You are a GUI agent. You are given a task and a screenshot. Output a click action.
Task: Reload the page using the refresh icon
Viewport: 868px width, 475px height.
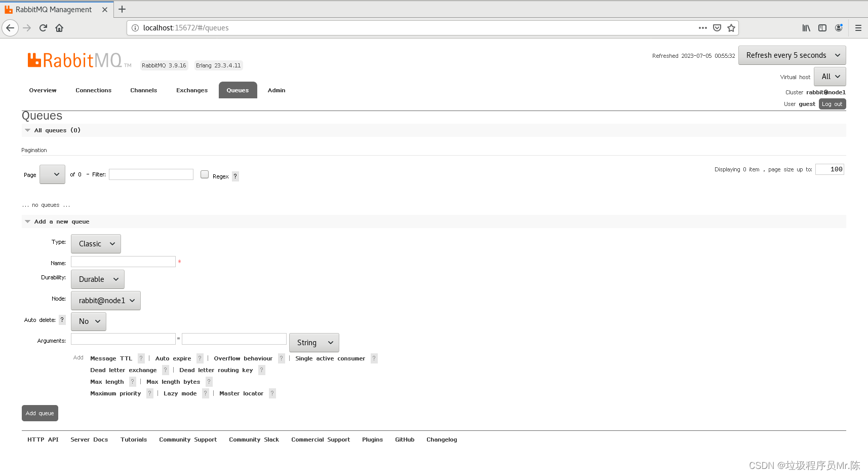coord(43,28)
